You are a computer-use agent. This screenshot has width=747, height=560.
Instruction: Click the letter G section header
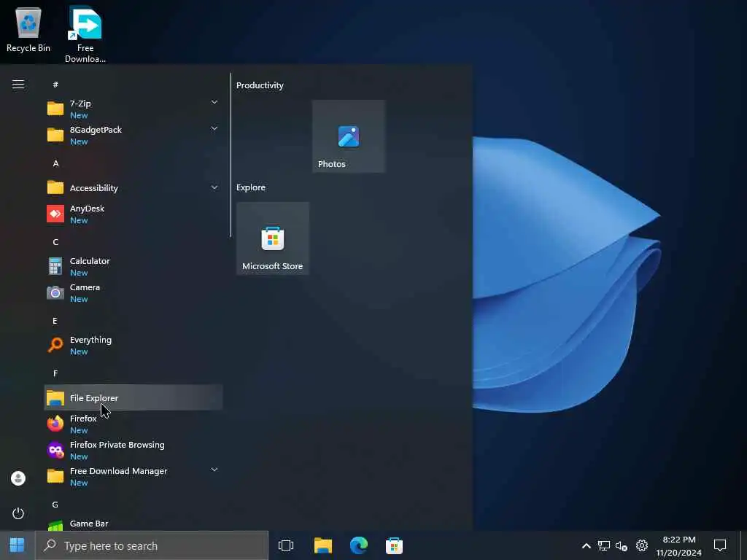coord(55,505)
